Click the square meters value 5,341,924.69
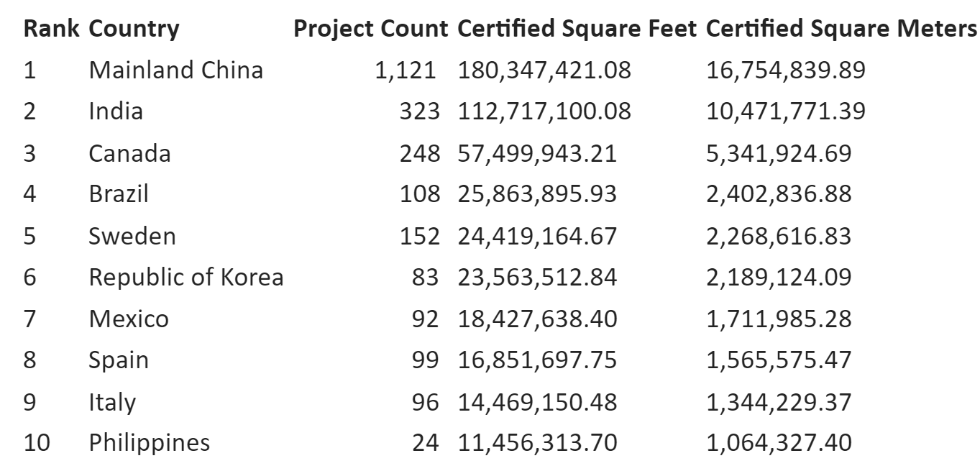 click(x=779, y=153)
